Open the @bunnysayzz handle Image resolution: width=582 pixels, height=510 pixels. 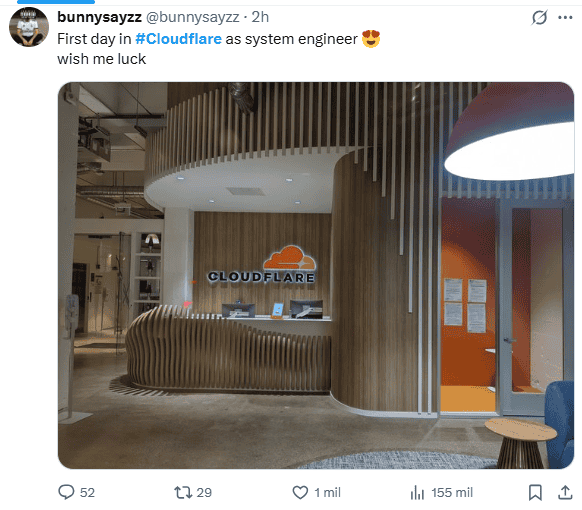coord(192,17)
